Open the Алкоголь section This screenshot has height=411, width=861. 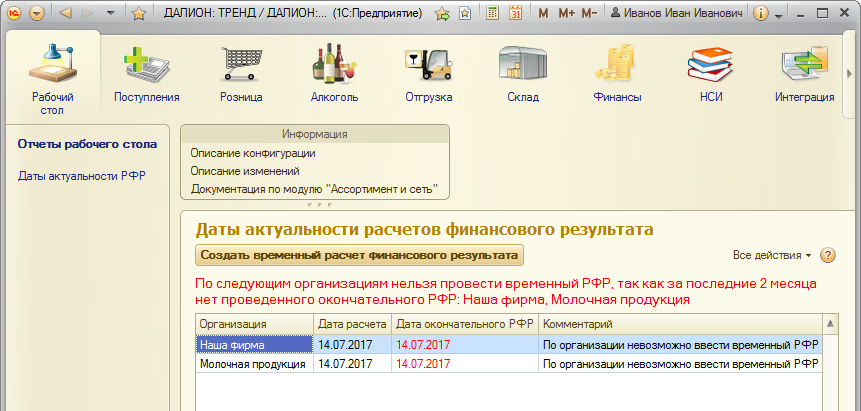pyautogui.click(x=334, y=74)
